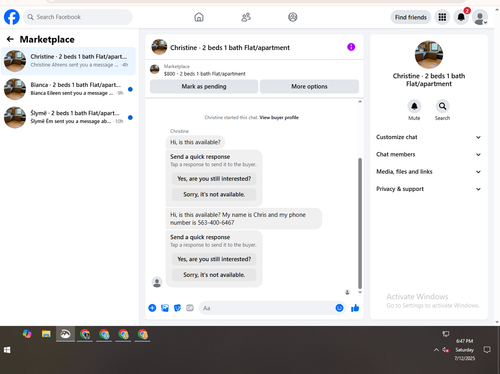Send a thumbs up like
The width and height of the screenshot is (500, 374).
click(355, 308)
